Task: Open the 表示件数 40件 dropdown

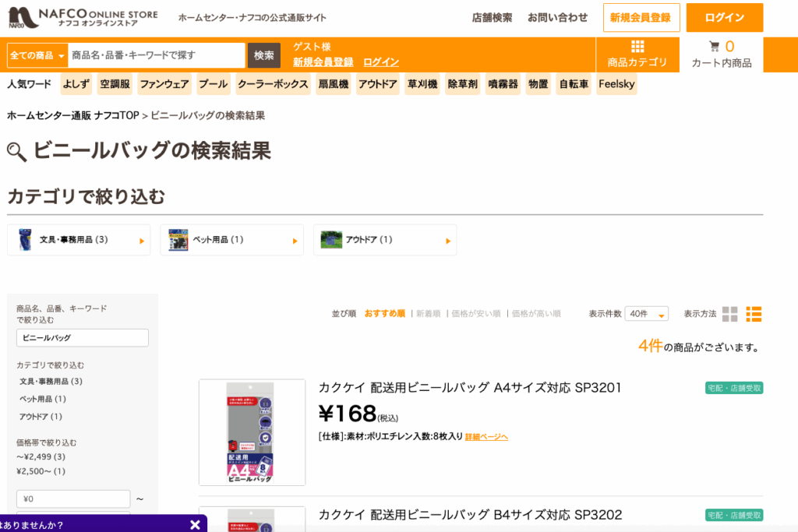Action: (x=646, y=314)
